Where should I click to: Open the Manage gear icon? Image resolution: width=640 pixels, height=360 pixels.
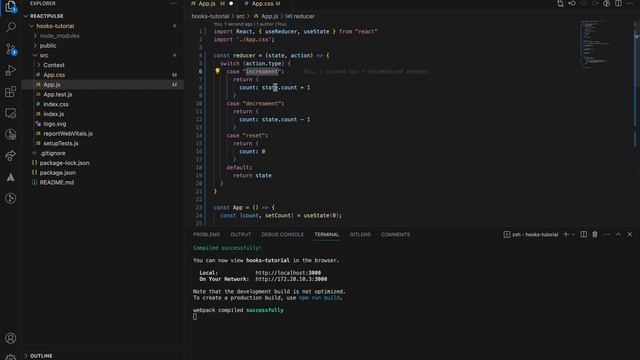11,357
